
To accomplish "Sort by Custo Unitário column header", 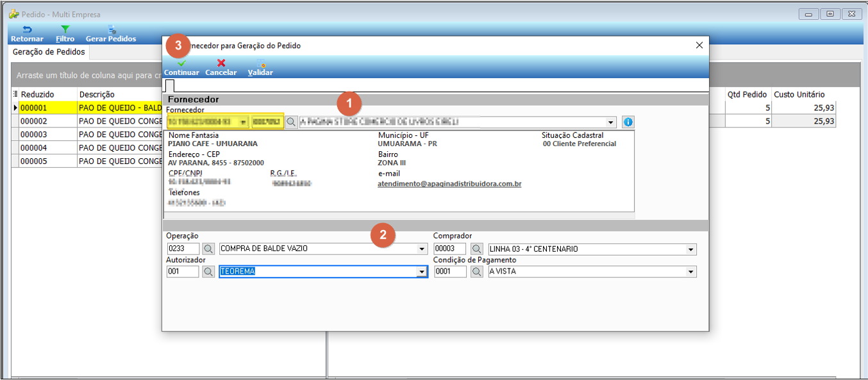I will click(x=804, y=94).
